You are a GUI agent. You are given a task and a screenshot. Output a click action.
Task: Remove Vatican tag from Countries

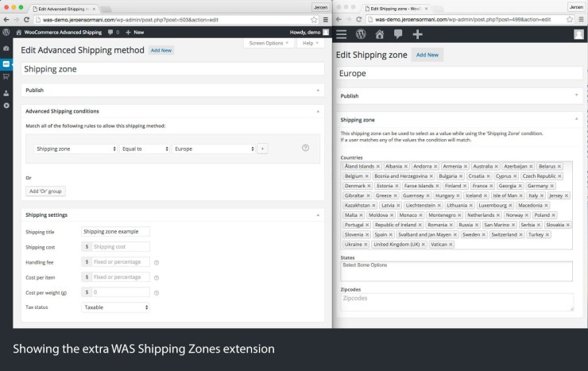451,245
